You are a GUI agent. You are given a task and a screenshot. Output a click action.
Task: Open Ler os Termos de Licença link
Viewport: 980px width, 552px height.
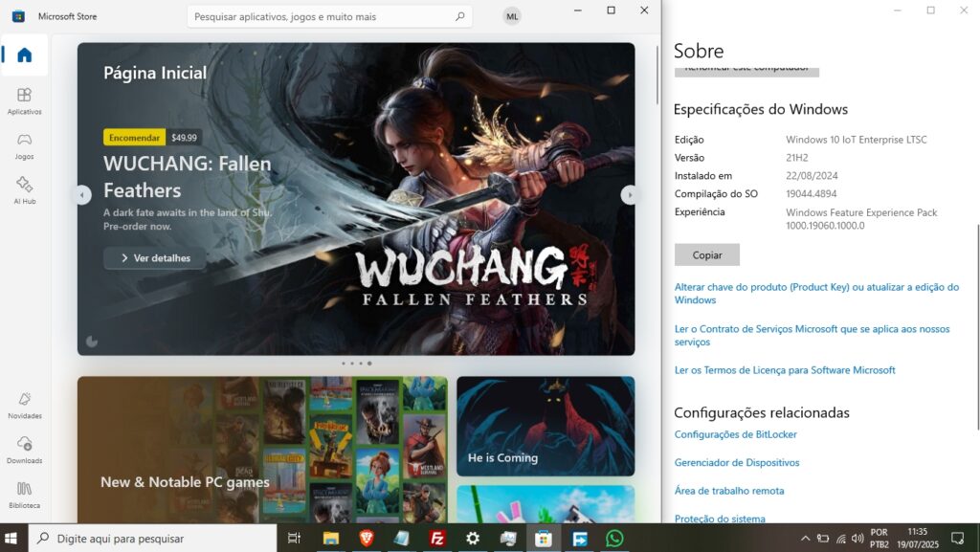click(785, 370)
